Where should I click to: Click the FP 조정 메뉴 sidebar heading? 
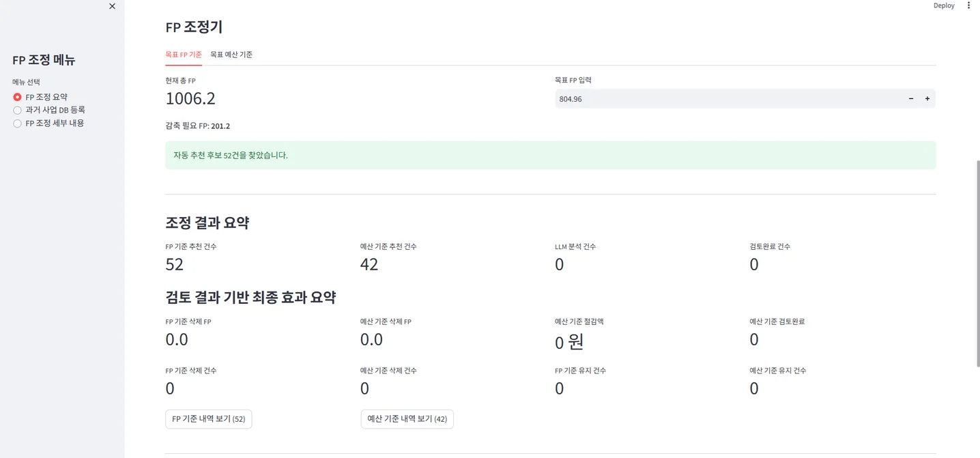44,60
